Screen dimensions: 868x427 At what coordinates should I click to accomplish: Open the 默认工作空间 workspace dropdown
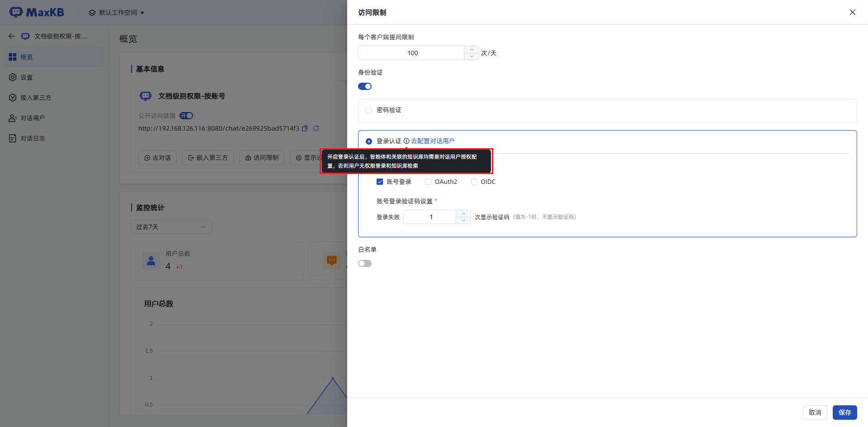117,13
